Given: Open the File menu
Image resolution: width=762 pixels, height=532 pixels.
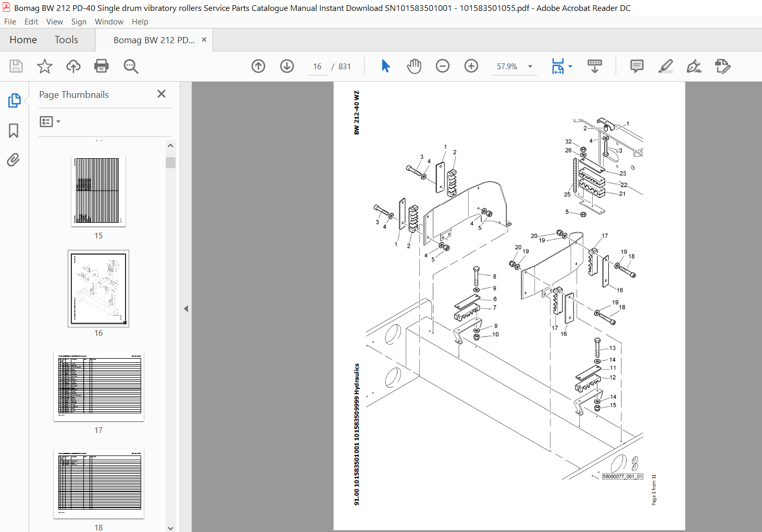Looking at the screenshot, I should click(10, 22).
